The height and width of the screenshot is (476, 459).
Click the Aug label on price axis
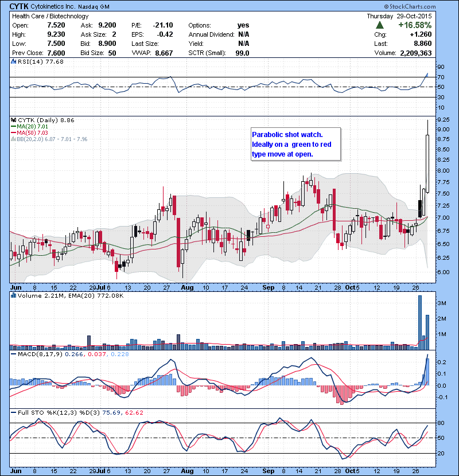click(188, 287)
